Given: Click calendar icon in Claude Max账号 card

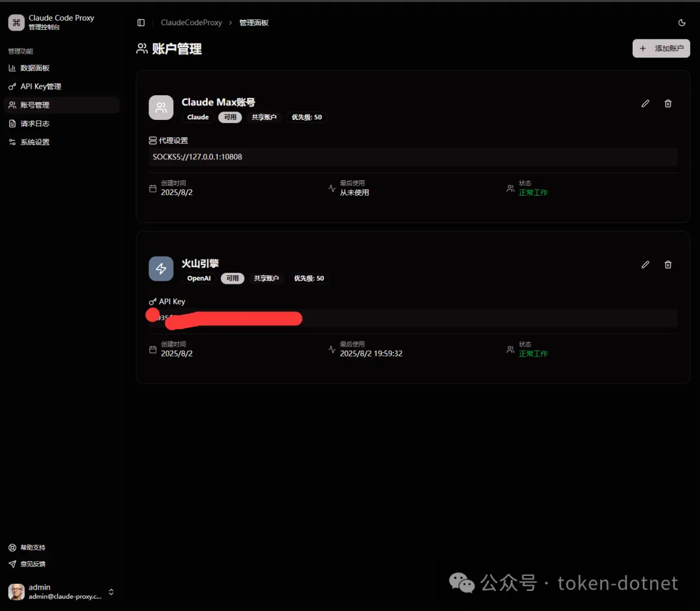Looking at the screenshot, I should click(153, 189).
